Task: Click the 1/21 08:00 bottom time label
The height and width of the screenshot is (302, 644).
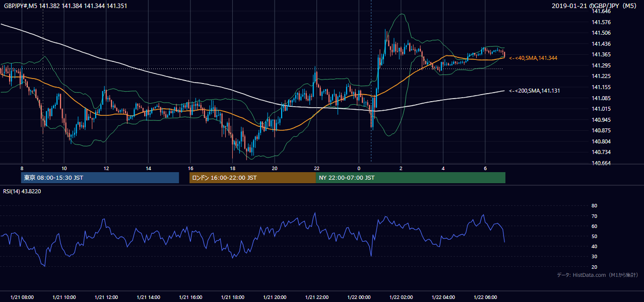Action: [22, 297]
